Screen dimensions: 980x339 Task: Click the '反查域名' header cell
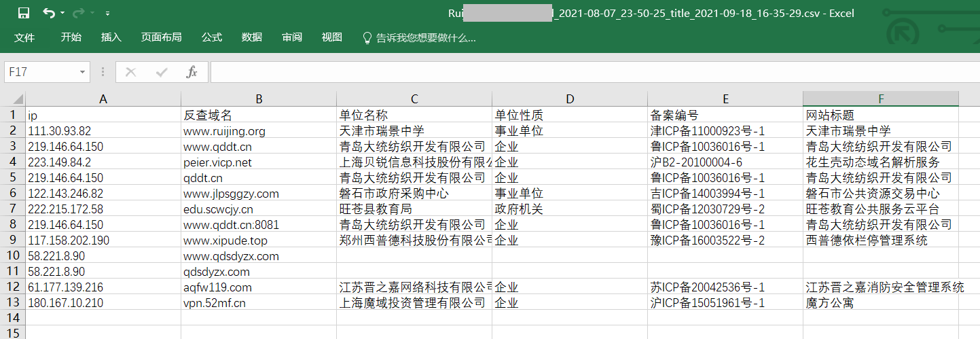point(259,115)
